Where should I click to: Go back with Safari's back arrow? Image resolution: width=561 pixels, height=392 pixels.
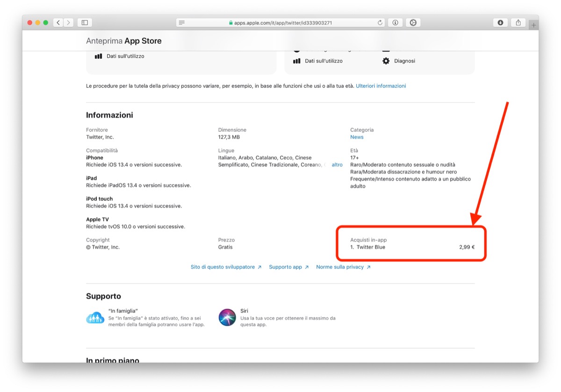coord(58,22)
